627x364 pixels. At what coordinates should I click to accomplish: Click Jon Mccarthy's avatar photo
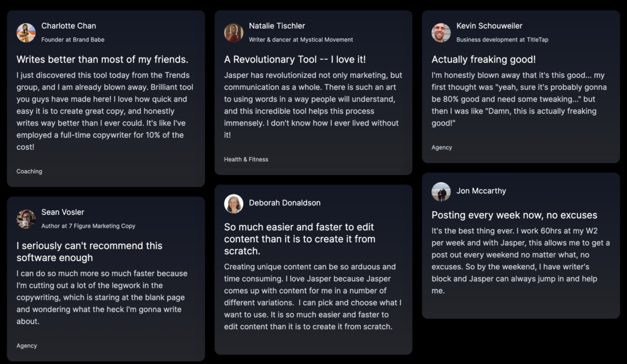tap(441, 192)
